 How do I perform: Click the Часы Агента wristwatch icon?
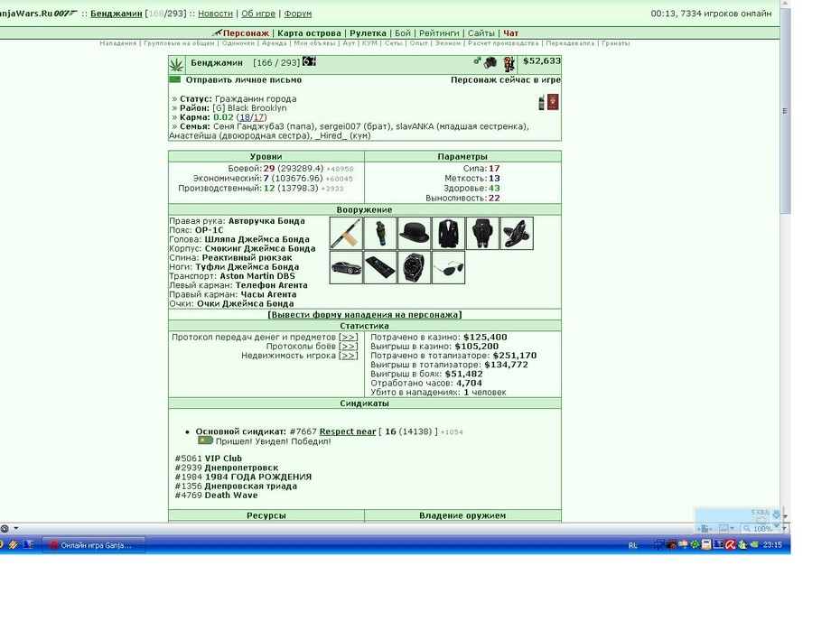click(x=414, y=268)
